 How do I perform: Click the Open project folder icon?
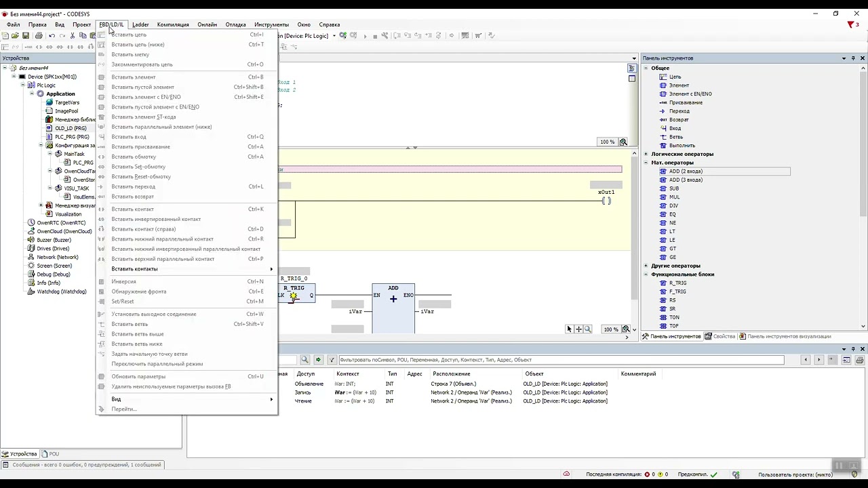(15, 35)
